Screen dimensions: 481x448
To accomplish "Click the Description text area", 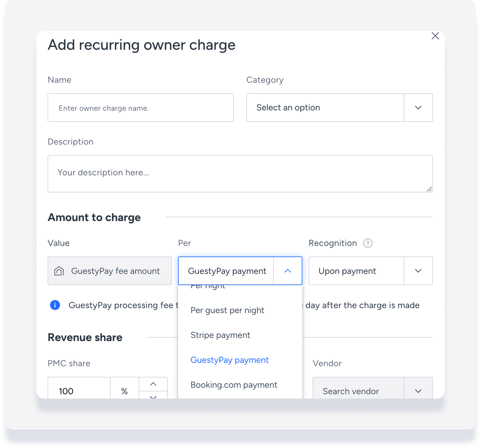I will tap(240, 174).
